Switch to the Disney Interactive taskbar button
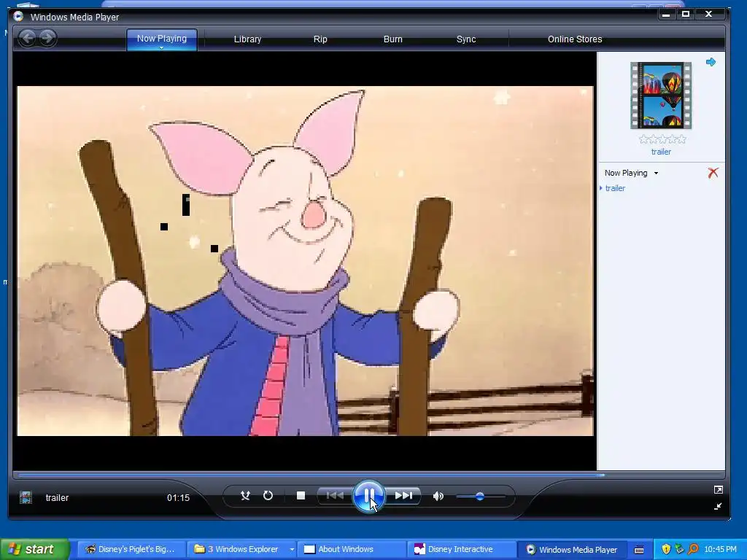747x560 pixels. tap(462, 549)
